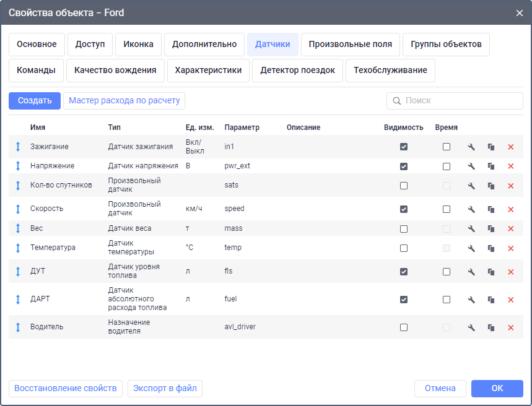
Task: Click reorder arrow for Водитель sensor
Action: click(x=18, y=327)
